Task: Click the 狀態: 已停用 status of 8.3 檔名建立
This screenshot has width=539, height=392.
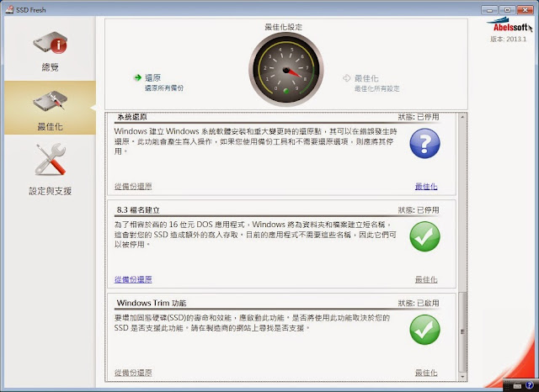Action: click(x=419, y=209)
